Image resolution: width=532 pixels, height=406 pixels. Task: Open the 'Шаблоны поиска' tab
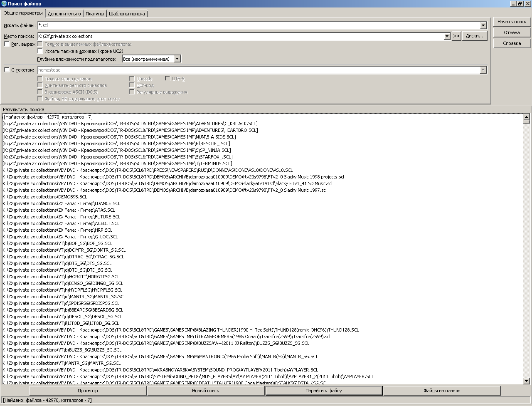[x=127, y=14]
